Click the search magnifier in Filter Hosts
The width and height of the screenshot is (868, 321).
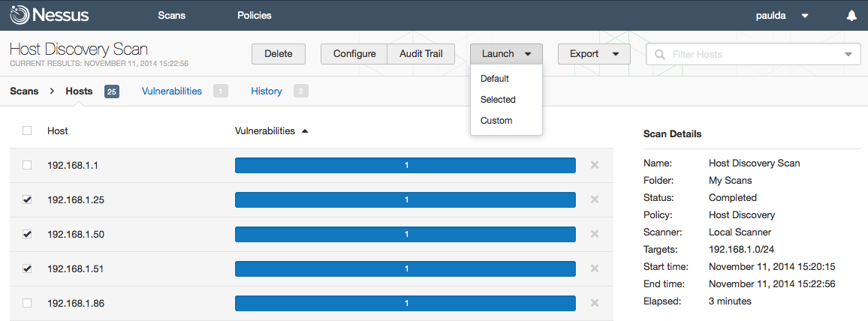(x=660, y=54)
